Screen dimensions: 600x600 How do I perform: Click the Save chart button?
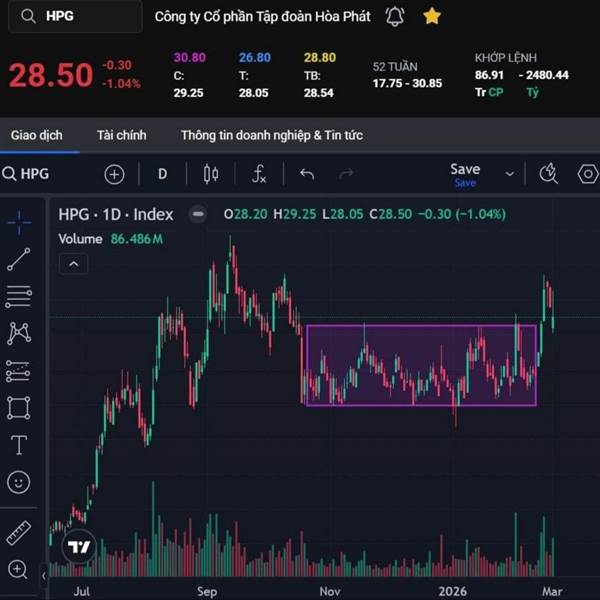[x=465, y=172]
